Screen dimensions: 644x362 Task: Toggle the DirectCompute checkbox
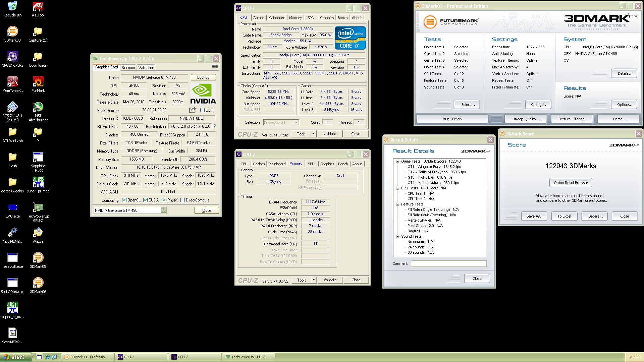[x=182, y=200]
